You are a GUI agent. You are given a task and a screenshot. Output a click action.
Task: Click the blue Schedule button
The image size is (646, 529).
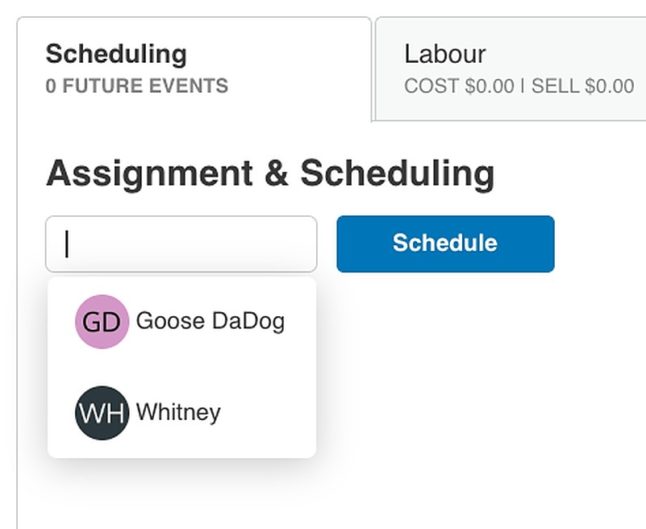point(445,244)
